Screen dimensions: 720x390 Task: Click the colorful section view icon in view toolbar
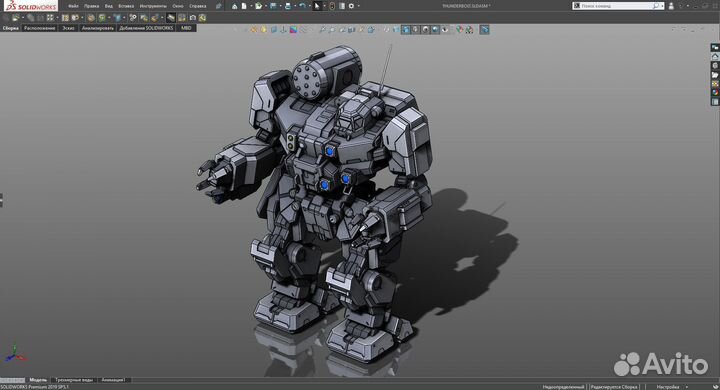click(x=293, y=30)
